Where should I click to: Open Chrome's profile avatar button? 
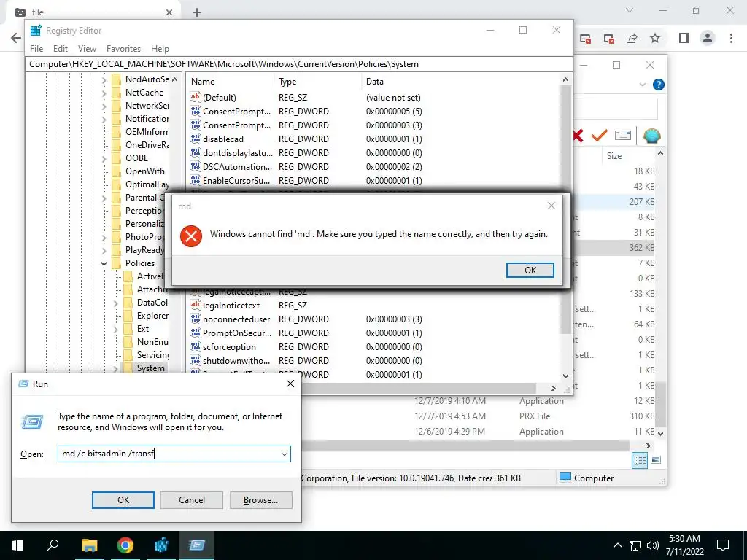(708, 38)
